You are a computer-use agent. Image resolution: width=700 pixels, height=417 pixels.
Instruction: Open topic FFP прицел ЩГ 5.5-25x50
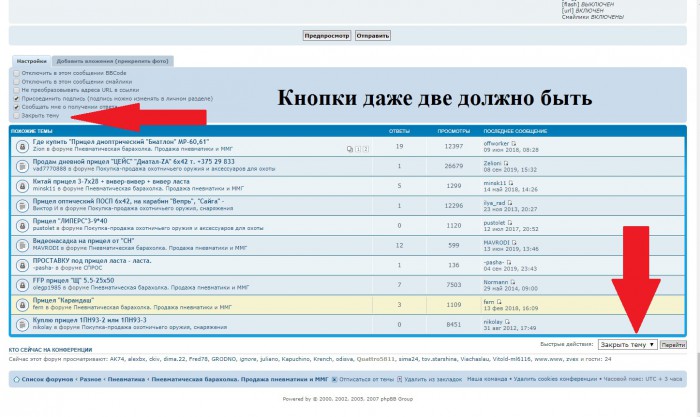tap(73, 280)
